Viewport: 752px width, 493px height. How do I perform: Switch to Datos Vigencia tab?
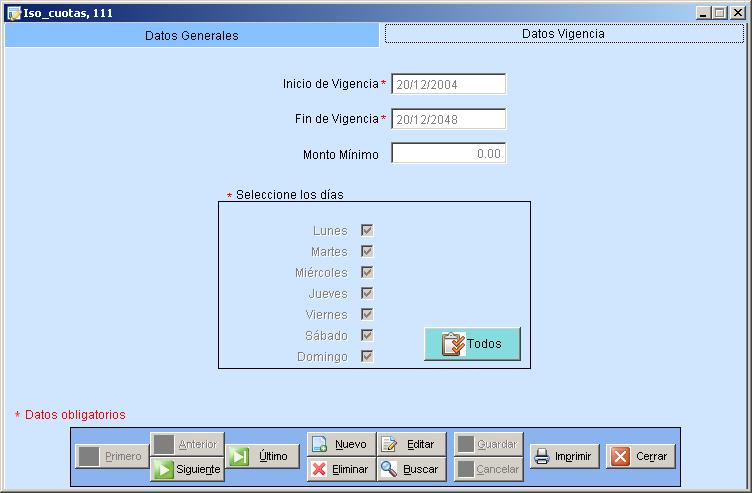(x=563, y=34)
